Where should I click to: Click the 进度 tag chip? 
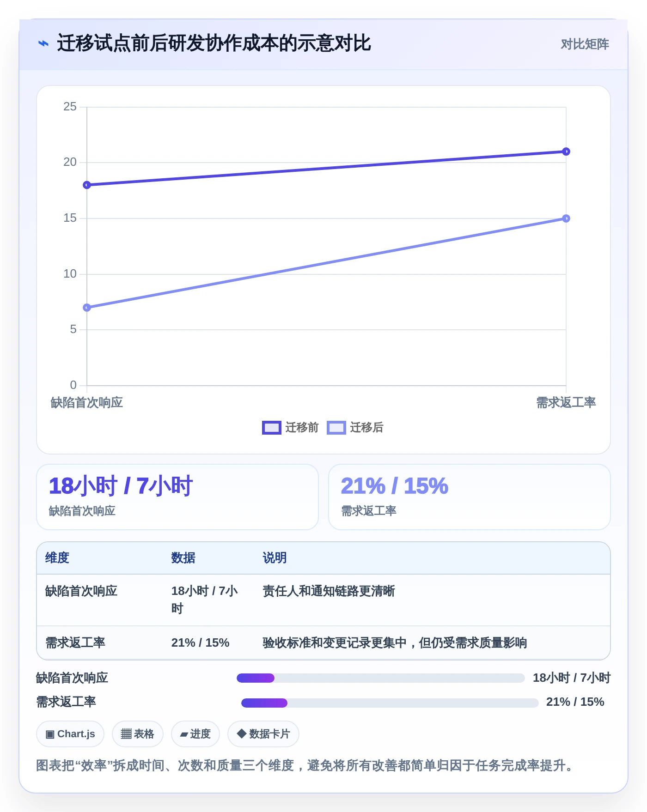click(195, 734)
